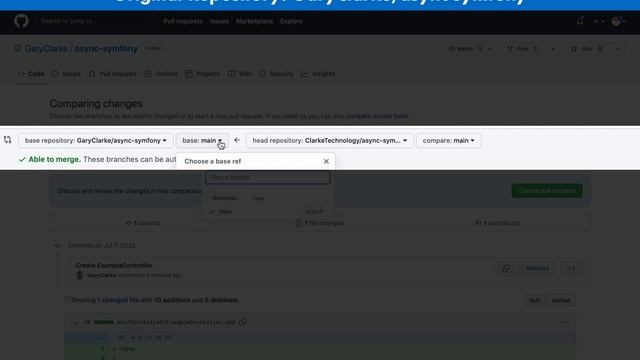Switch to the Projects tab

click(x=203, y=74)
